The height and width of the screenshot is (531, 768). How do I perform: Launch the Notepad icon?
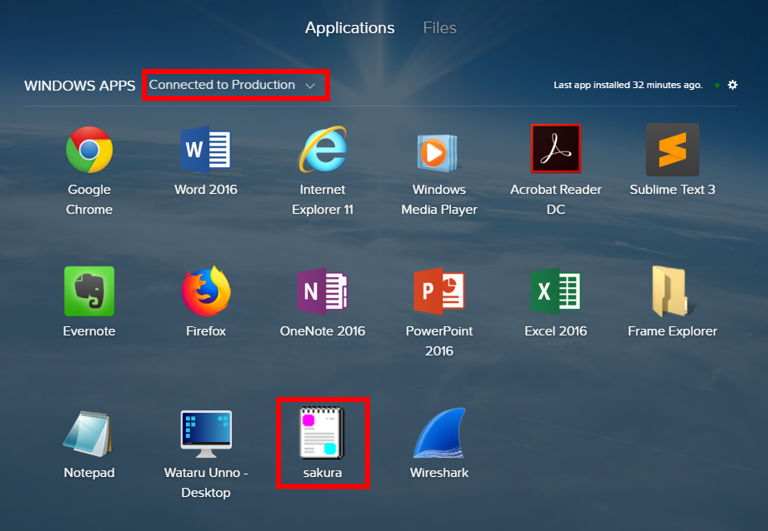[88, 434]
